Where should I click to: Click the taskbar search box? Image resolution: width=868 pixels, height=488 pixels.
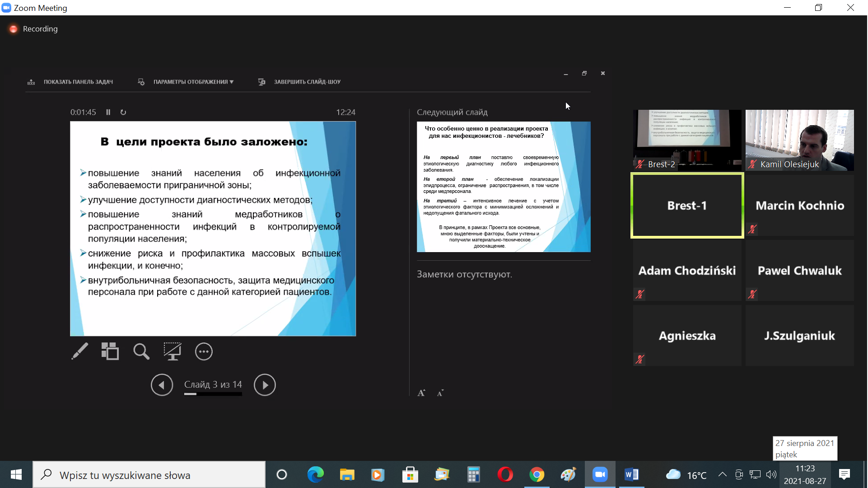click(149, 475)
